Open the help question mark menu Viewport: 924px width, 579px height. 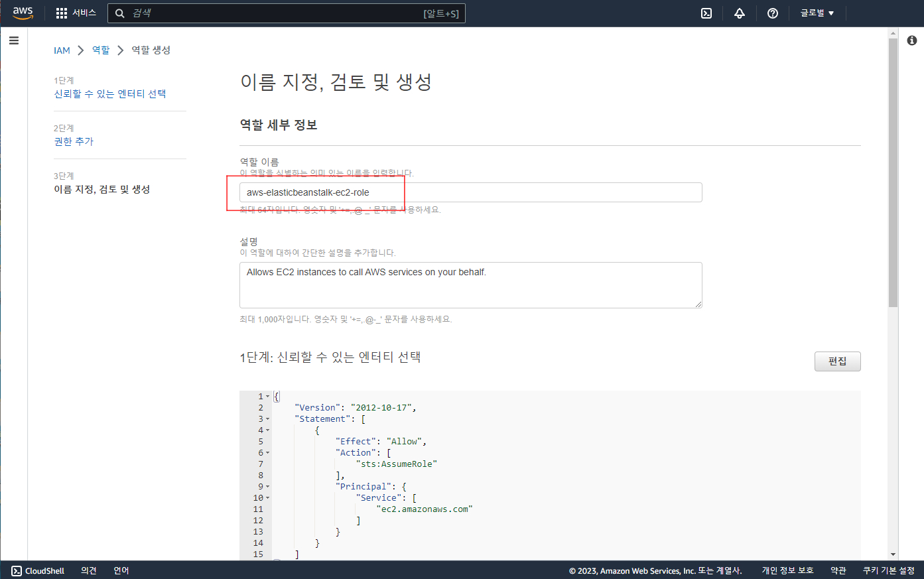[773, 13]
